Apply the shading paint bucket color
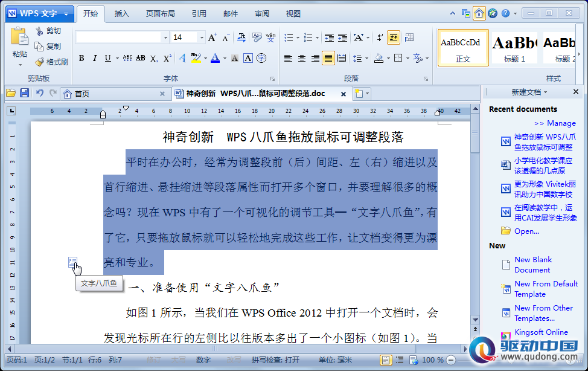588x371 pixels. click(379, 58)
